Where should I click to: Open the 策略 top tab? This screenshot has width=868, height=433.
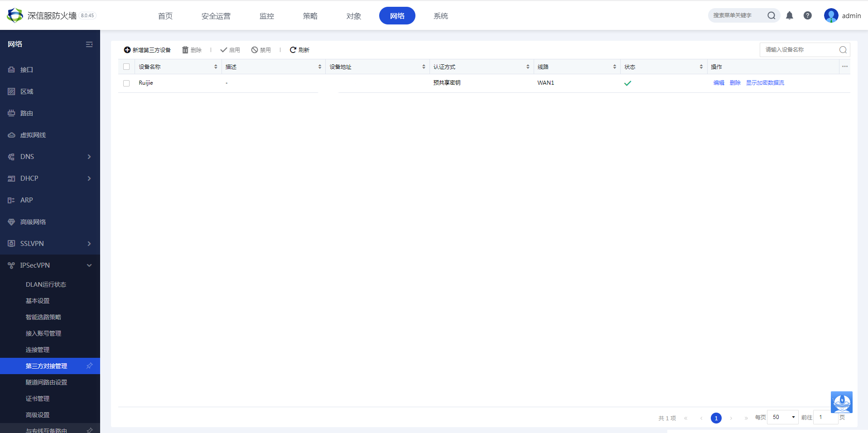(x=310, y=16)
